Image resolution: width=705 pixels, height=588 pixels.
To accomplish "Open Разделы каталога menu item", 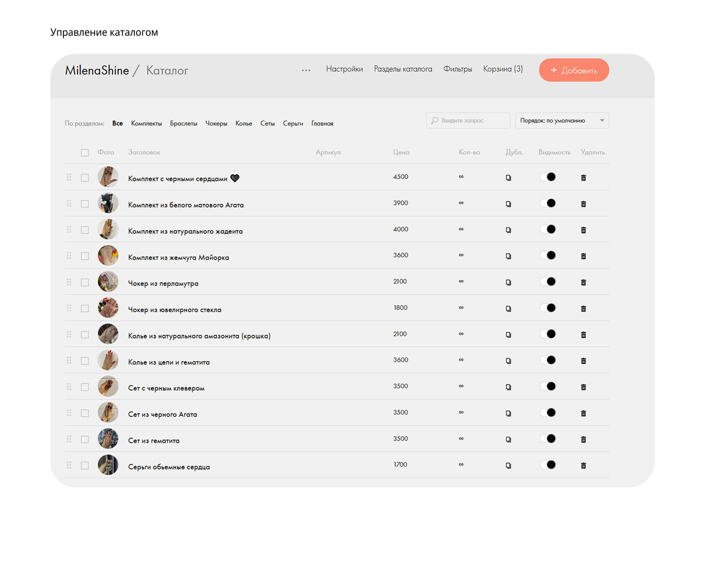I will (x=403, y=69).
